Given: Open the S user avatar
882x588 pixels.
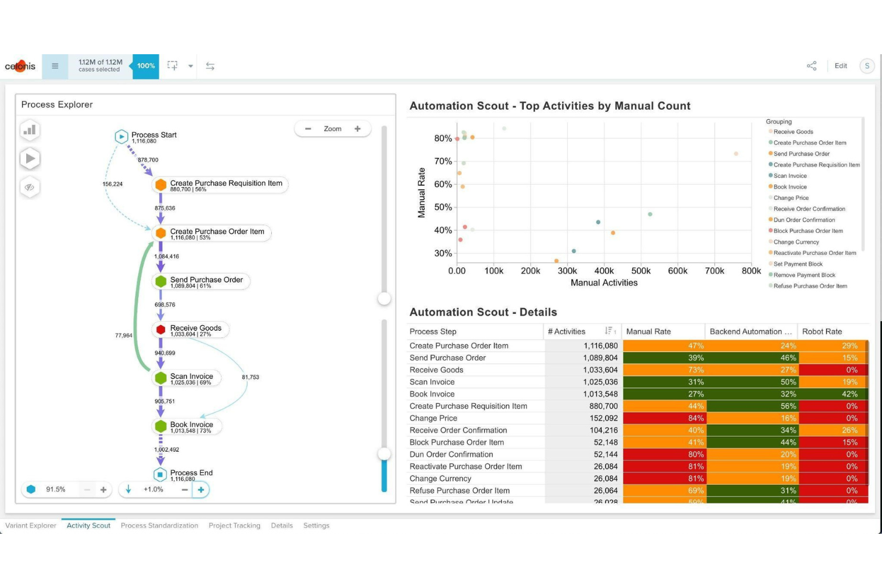Looking at the screenshot, I should click(x=867, y=66).
